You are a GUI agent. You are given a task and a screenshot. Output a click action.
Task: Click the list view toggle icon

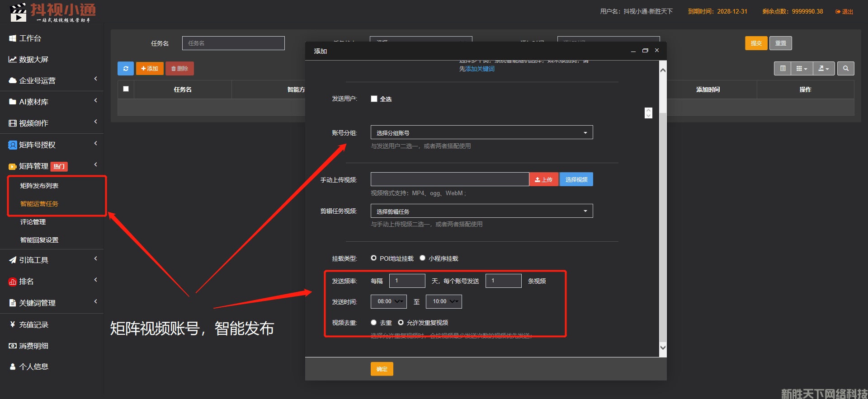coord(783,69)
